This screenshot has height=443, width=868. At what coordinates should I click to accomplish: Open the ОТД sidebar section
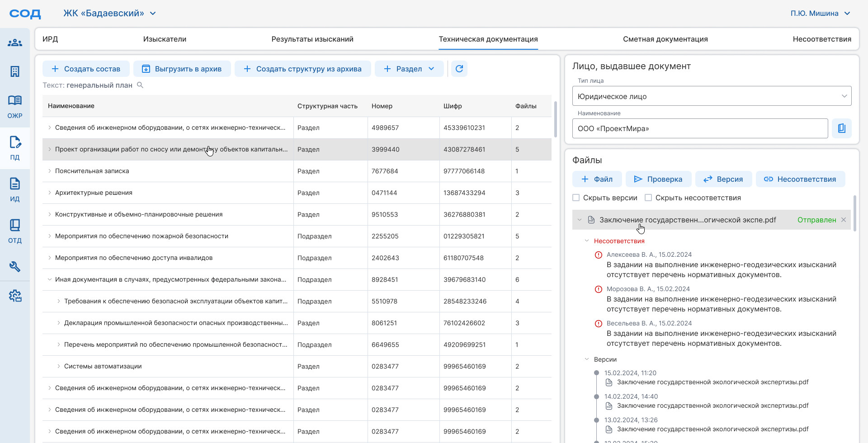coord(15,231)
